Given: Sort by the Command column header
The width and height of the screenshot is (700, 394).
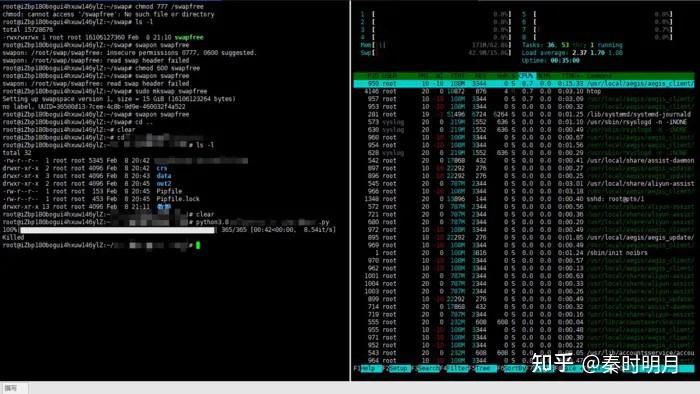Looking at the screenshot, I should (x=601, y=76).
